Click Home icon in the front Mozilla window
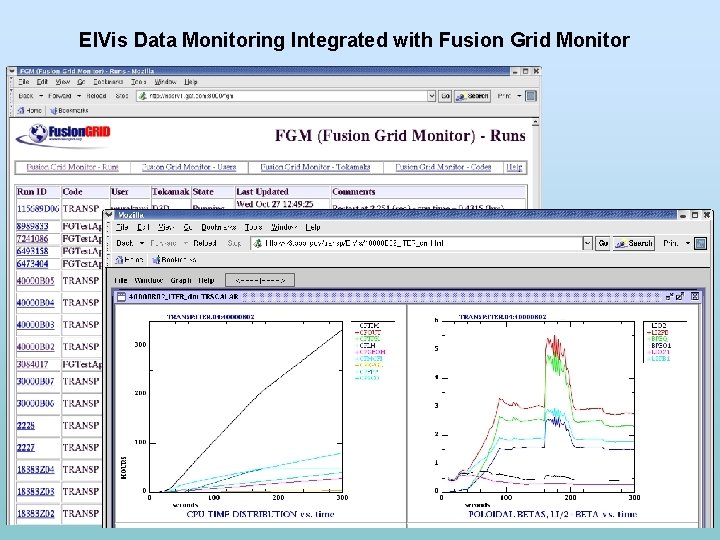The height and width of the screenshot is (540, 720). pos(119,259)
